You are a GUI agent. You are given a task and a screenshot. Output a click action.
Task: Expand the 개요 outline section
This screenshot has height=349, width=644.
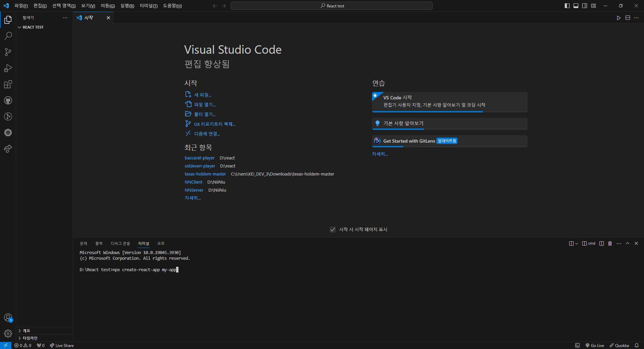tap(44, 331)
